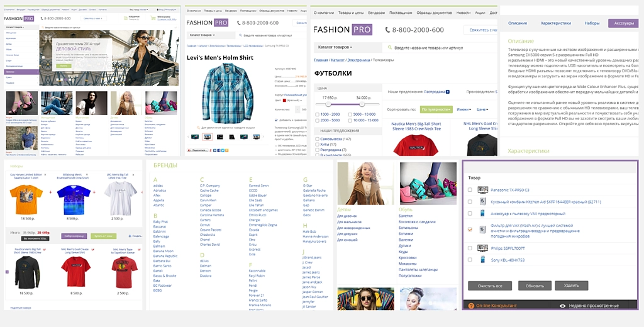This screenshot has width=644, height=327.
Task: Click the Очистить все button
Action: pyautogui.click(x=489, y=286)
